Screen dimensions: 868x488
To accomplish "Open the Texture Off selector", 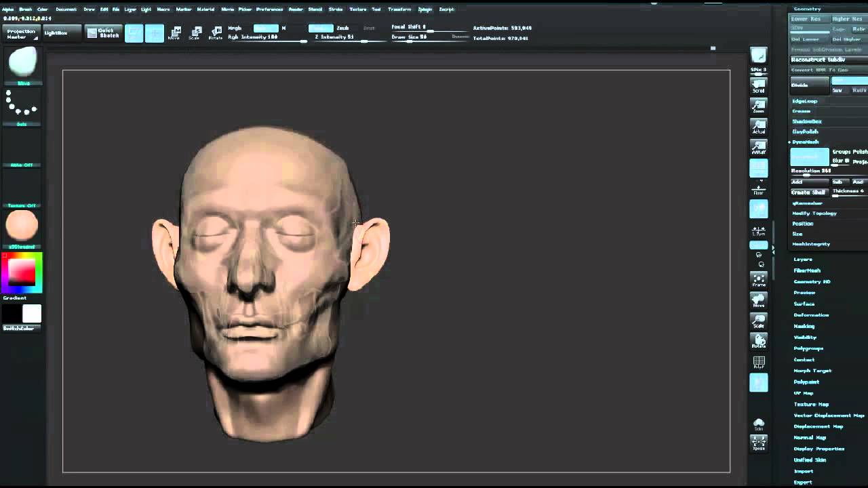I will 22,186.
